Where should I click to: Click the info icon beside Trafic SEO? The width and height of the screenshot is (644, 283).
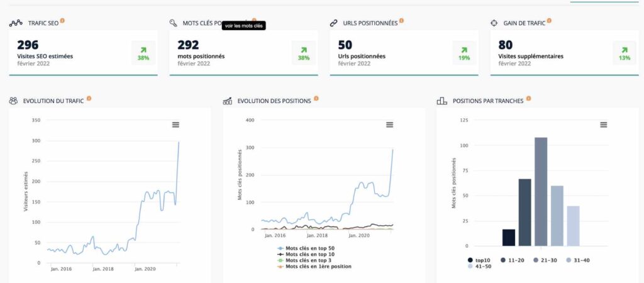[x=62, y=21]
